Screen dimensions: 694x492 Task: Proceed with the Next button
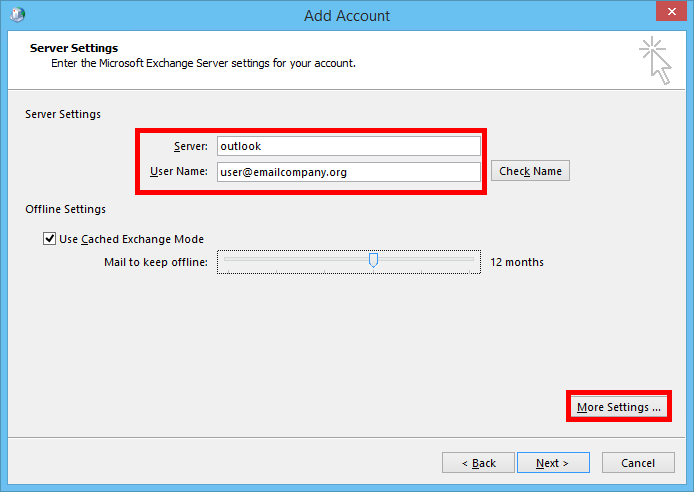553,463
